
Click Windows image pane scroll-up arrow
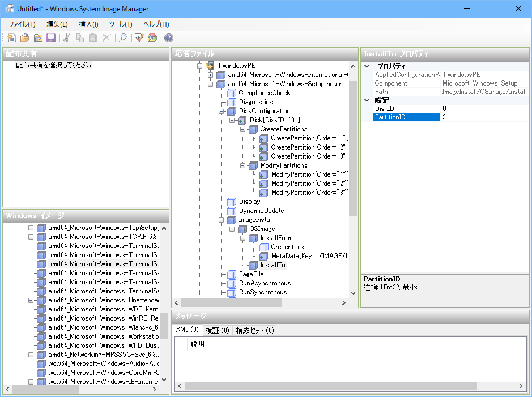coord(164,228)
